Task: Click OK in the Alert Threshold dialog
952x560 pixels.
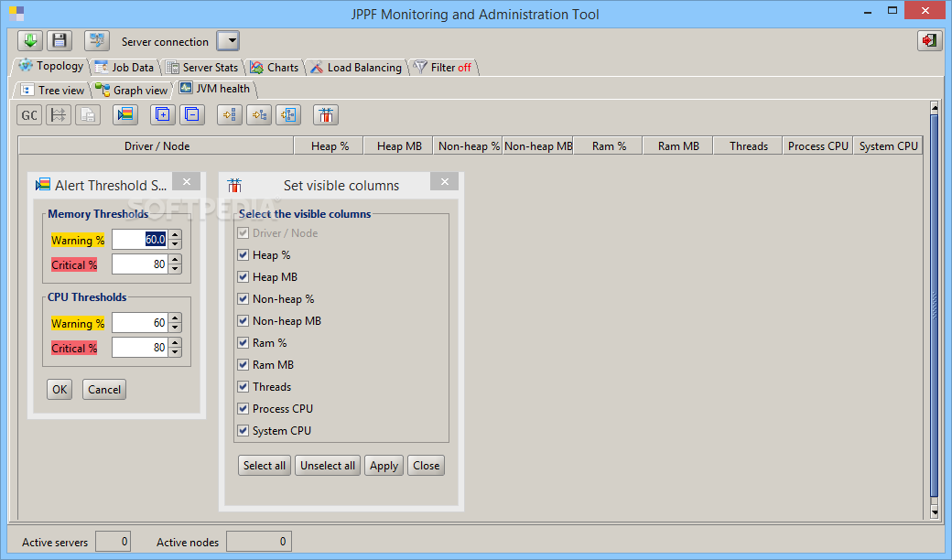Action: tap(59, 390)
